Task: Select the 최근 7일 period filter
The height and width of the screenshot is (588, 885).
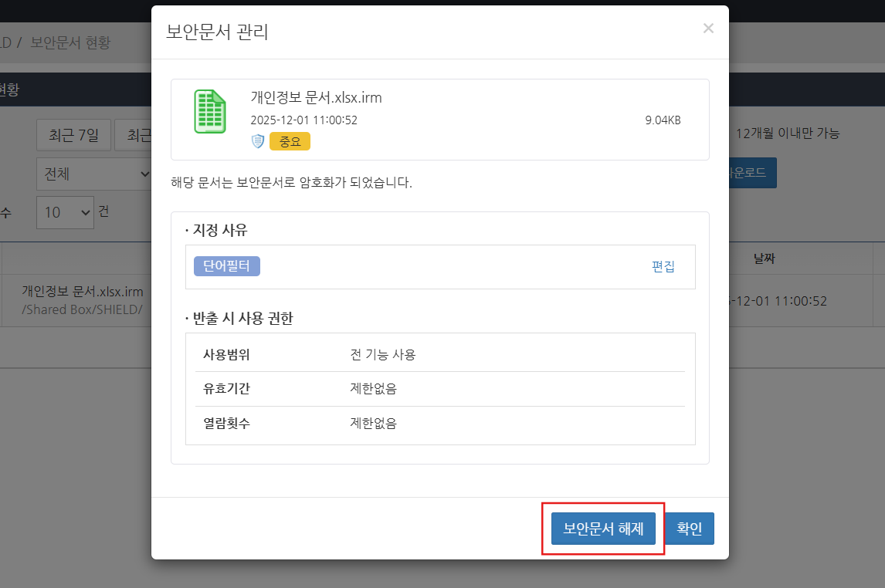Action: (74, 135)
